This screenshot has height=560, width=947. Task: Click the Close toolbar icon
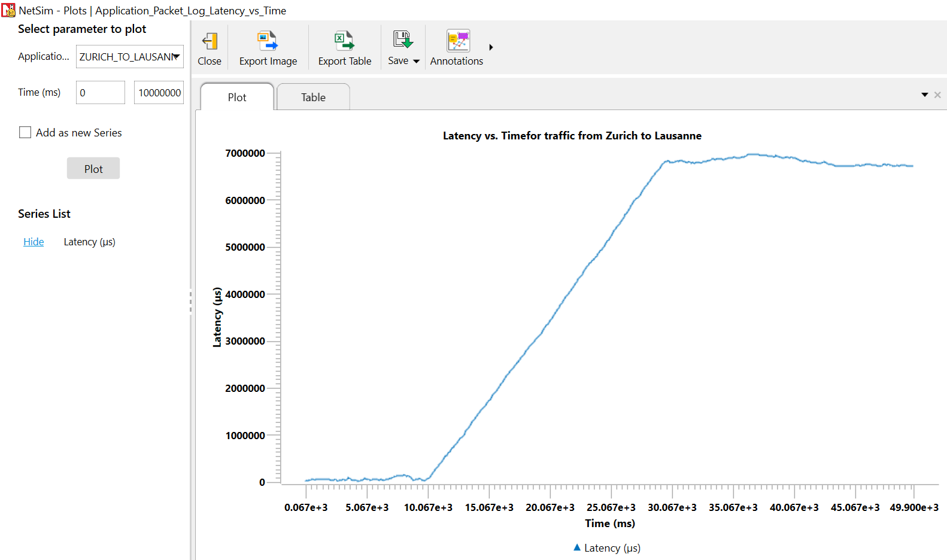tap(210, 41)
